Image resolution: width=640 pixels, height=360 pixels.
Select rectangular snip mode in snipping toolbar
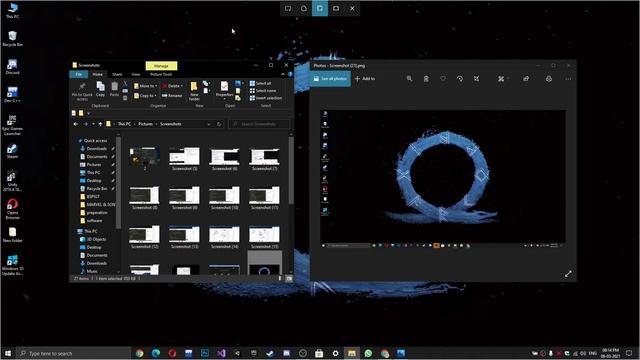pyautogui.click(x=288, y=8)
